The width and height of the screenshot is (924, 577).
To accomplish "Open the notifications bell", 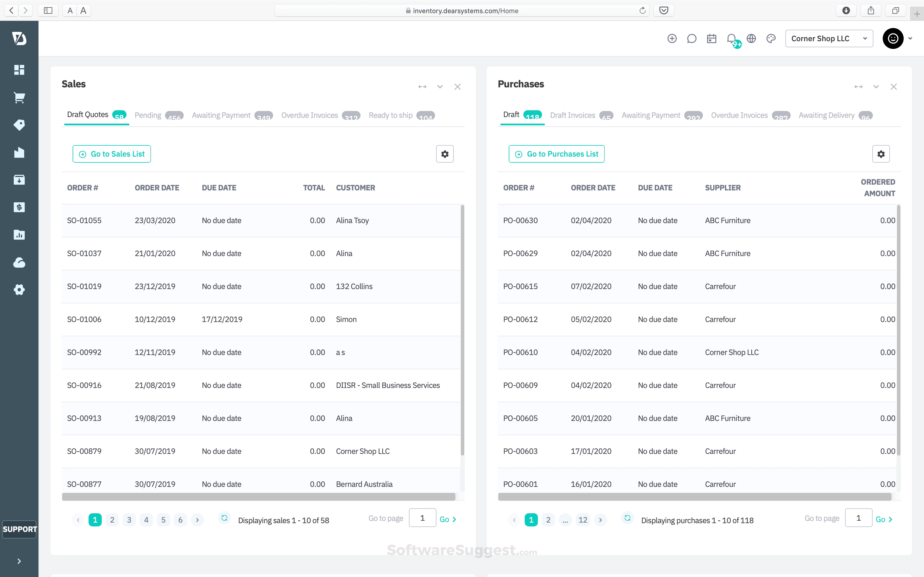I will tap(731, 38).
